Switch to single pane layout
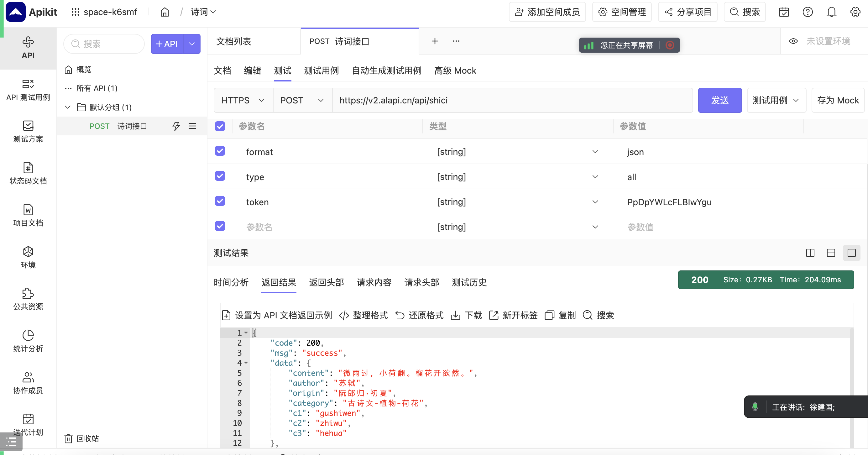Viewport: 868px width, 455px height. click(851, 253)
